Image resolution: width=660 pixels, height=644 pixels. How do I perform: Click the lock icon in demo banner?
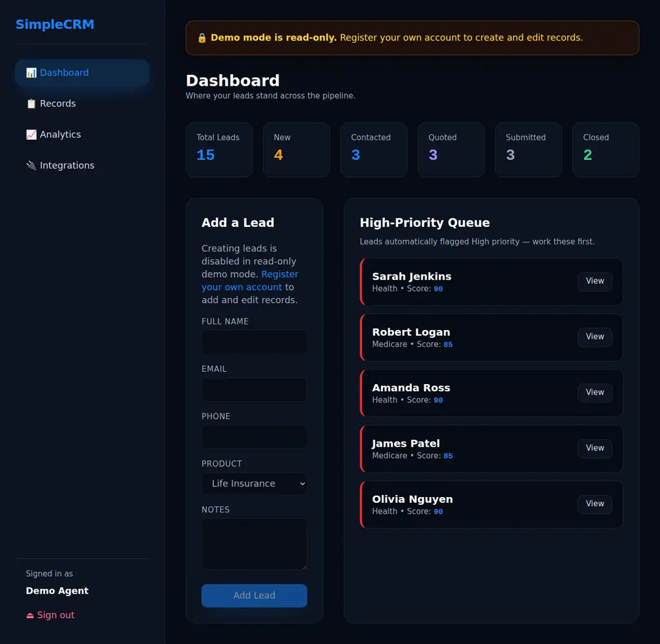point(202,38)
